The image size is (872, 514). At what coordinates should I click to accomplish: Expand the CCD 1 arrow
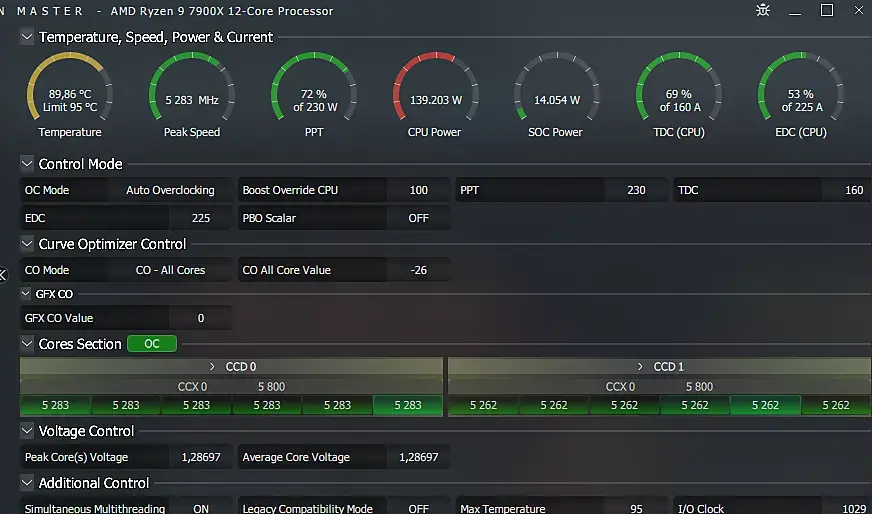pyautogui.click(x=640, y=367)
